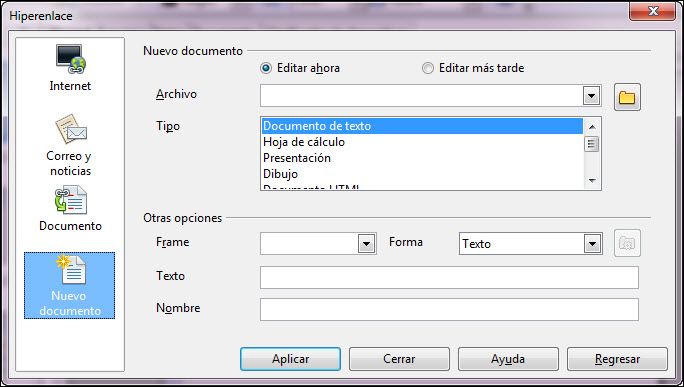The height and width of the screenshot is (387, 684).
Task: Focus the Nombre input field
Action: click(449, 309)
